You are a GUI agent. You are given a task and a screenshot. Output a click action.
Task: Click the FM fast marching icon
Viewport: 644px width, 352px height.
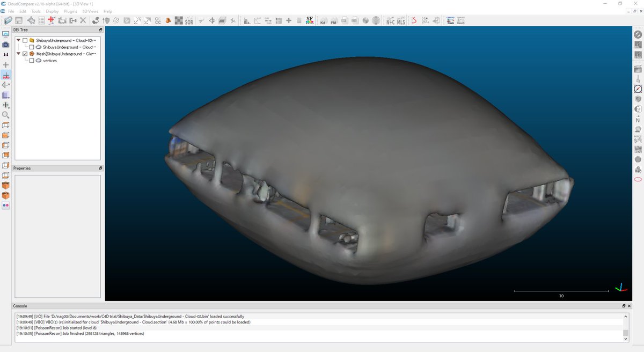(x=333, y=21)
